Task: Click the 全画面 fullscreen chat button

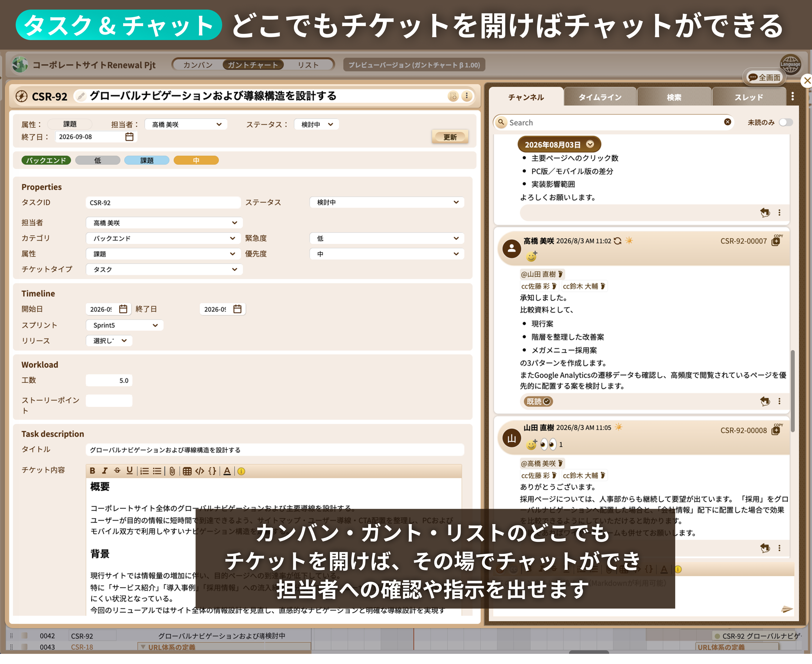Action: (764, 77)
